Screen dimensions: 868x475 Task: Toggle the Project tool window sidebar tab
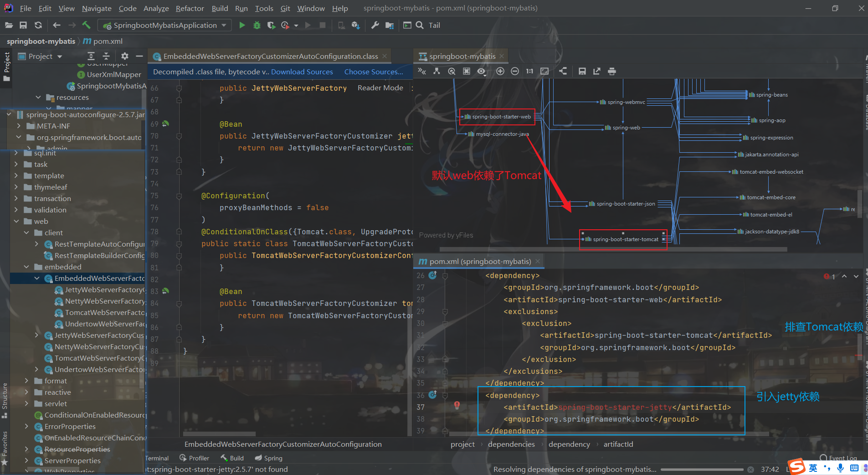[x=6, y=67]
